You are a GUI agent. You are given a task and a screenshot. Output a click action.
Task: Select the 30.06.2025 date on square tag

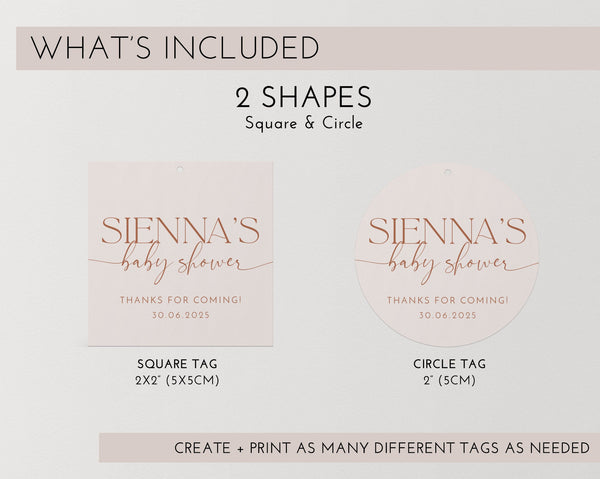point(178,314)
